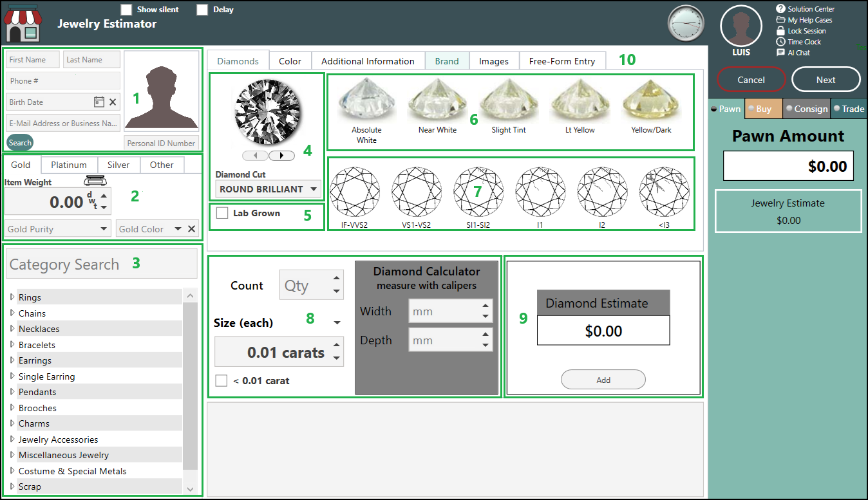Show next diamond cut image
The image size is (868, 500).
click(281, 155)
